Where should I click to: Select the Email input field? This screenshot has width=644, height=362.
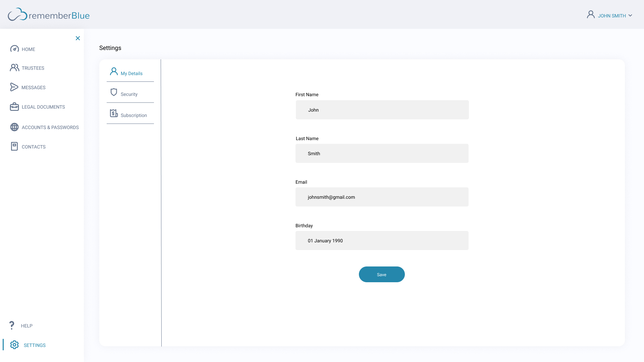382,197
